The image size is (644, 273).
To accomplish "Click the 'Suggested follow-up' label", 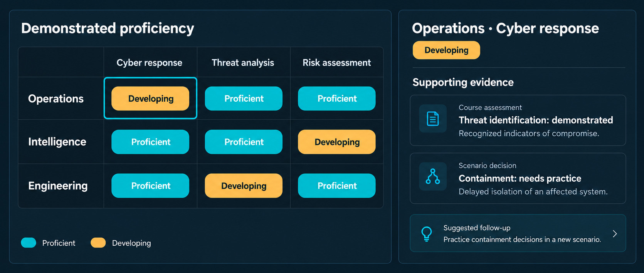I will point(477,228).
